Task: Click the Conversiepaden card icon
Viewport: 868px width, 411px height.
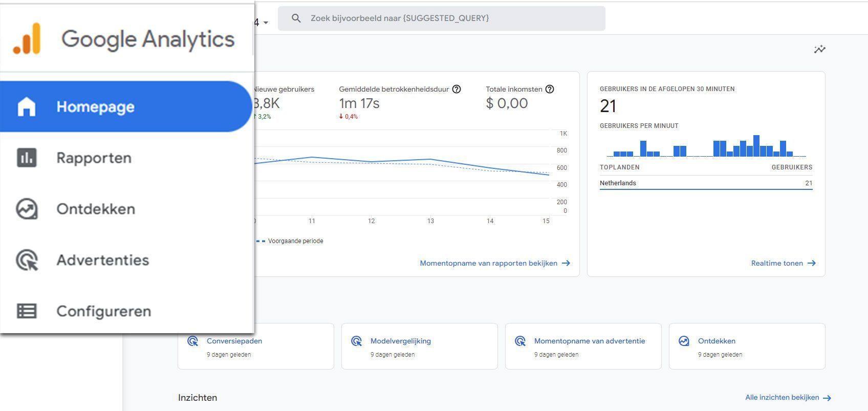Action: click(192, 341)
